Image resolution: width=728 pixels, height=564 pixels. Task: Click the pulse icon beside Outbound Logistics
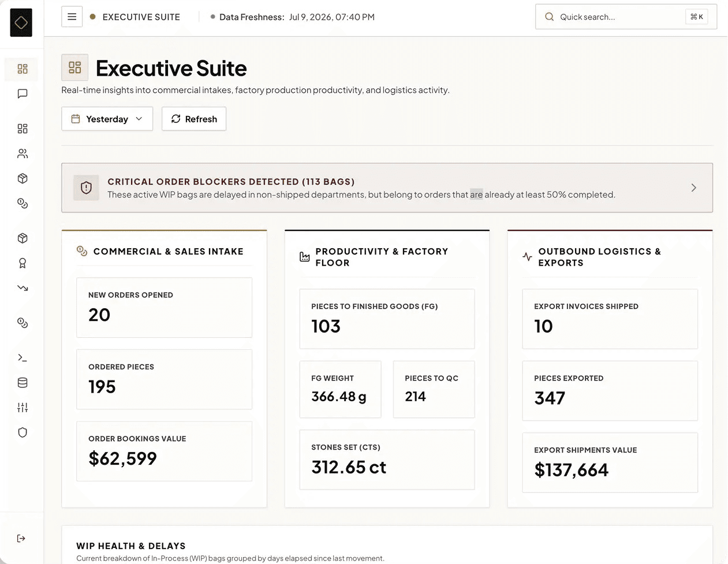528,257
